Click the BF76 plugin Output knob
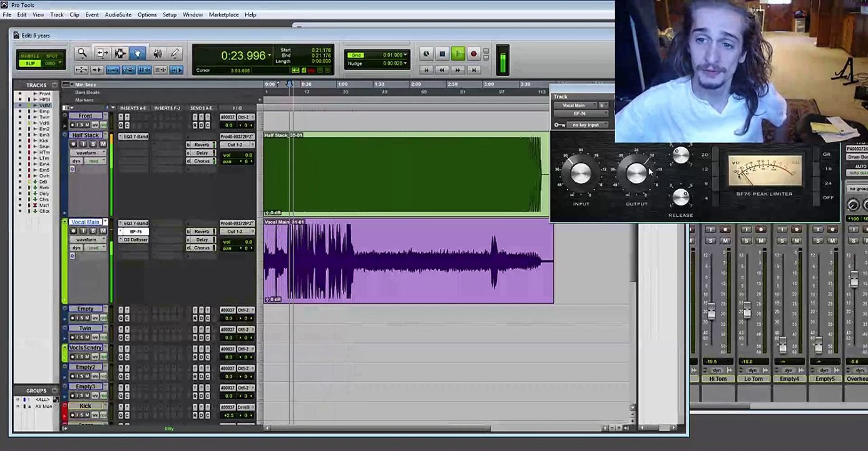 tap(636, 173)
